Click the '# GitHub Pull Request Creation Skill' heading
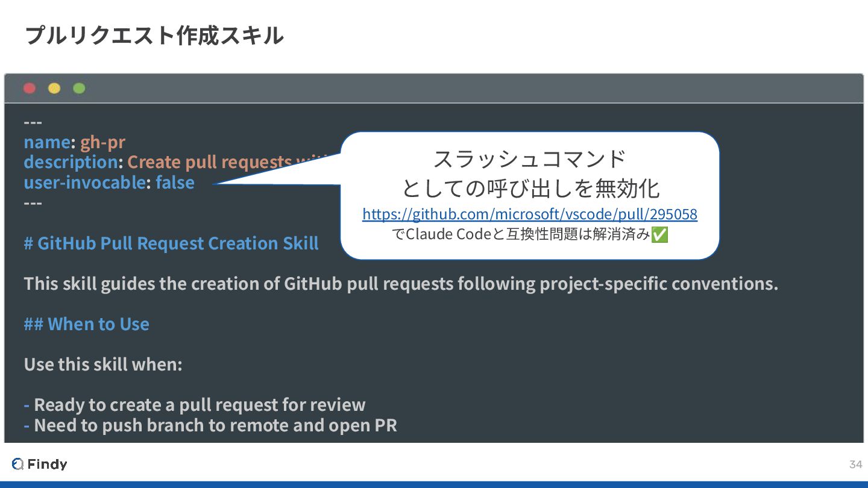The image size is (868, 488). (x=171, y=243)
